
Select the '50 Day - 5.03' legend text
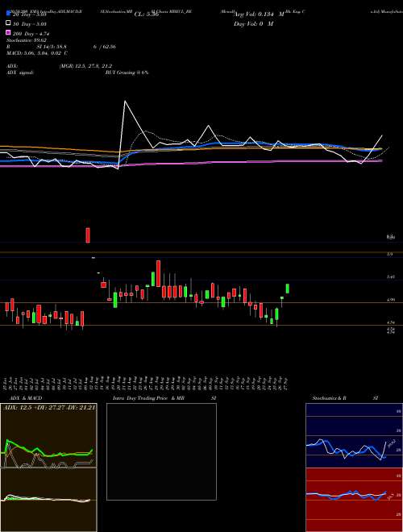[x=30, y=24]
